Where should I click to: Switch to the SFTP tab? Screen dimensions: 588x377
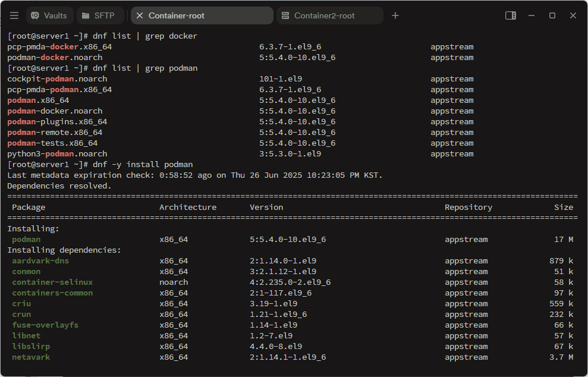tap(100, 15)
